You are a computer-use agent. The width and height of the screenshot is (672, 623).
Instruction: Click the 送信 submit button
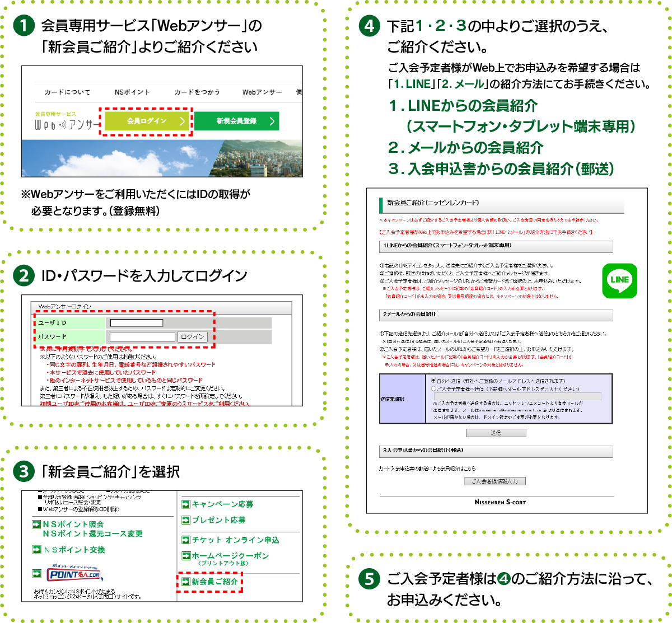coord(496,433)
